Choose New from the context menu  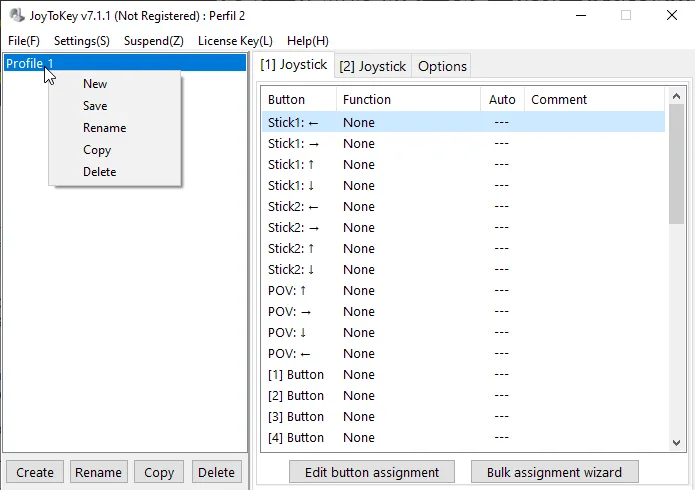point(95,84)
